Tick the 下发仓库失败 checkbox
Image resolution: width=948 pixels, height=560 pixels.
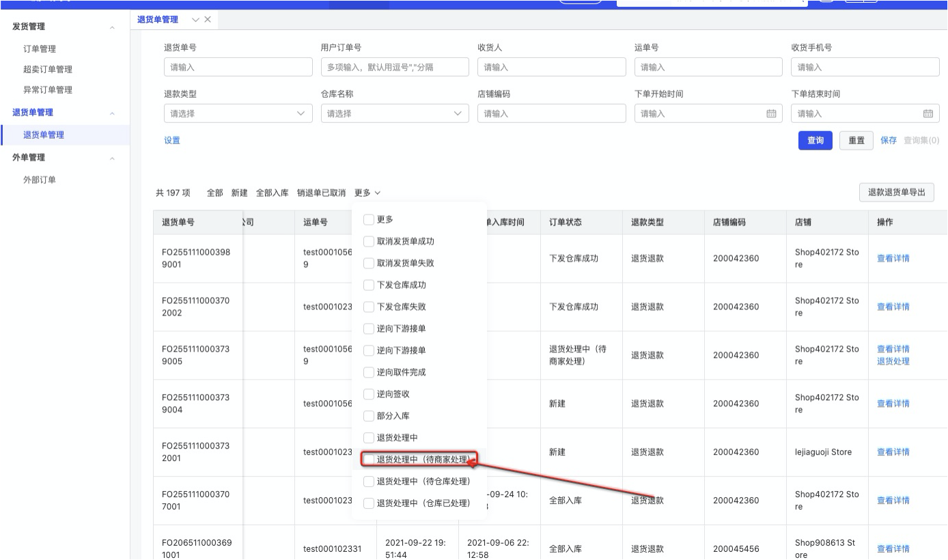[369, 307]
